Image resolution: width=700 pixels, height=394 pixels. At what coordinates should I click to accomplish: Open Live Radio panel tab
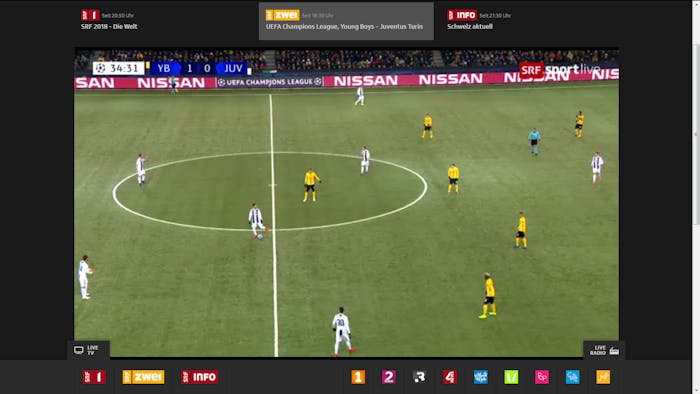tap(604, 350)
